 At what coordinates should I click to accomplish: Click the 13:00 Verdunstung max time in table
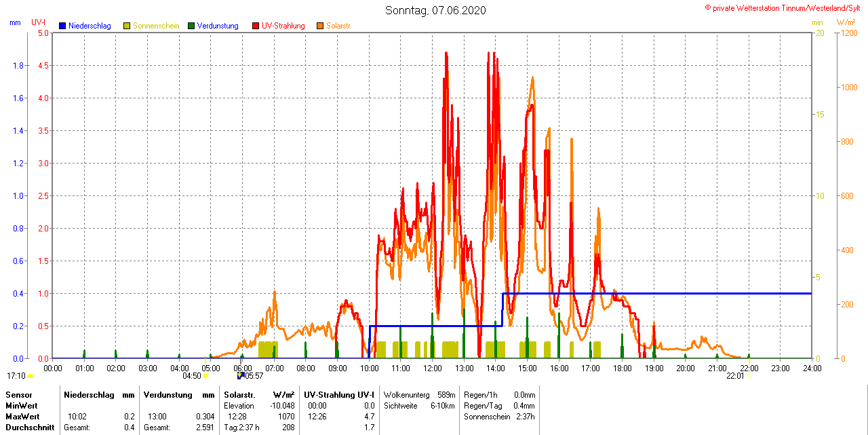(157, 417)
